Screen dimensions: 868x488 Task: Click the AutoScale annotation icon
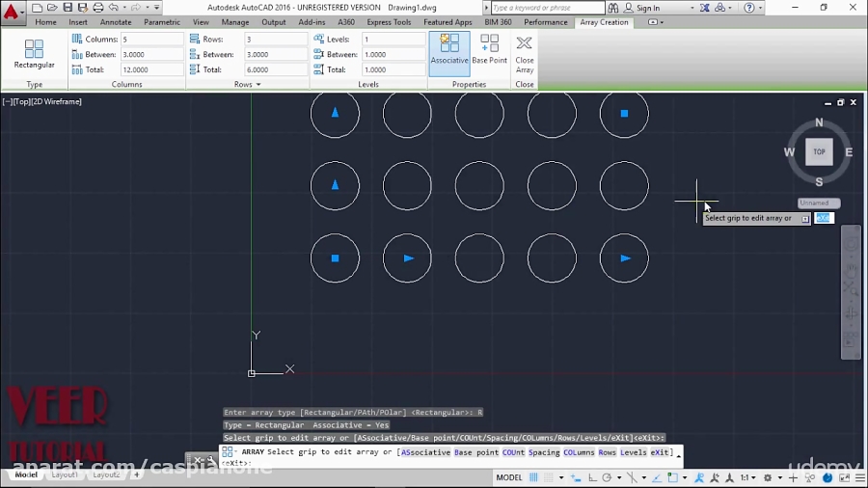[715, 477]
